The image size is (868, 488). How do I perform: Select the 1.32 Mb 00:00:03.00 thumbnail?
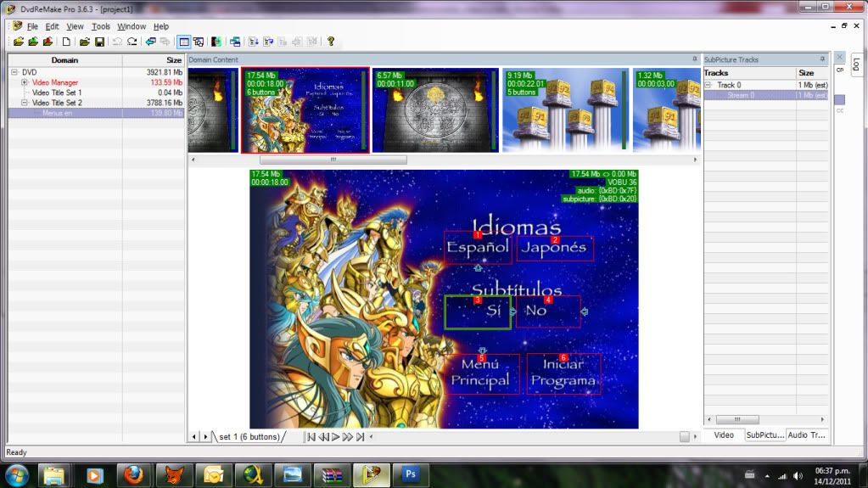[x=667, y=110]
